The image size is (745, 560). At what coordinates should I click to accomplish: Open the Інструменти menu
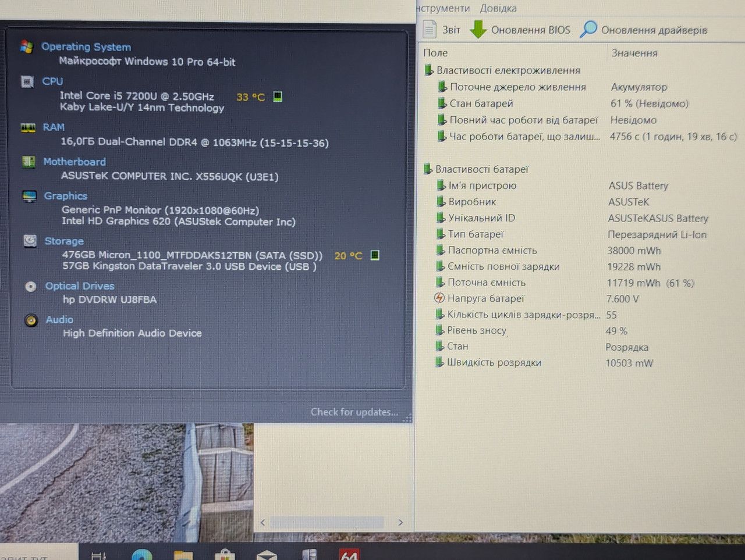pos(444,8)
